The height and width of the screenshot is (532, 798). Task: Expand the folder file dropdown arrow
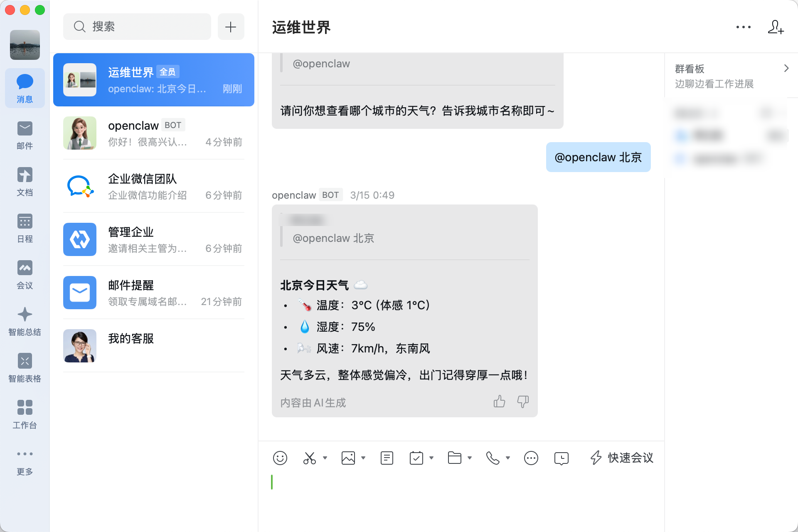470,458
